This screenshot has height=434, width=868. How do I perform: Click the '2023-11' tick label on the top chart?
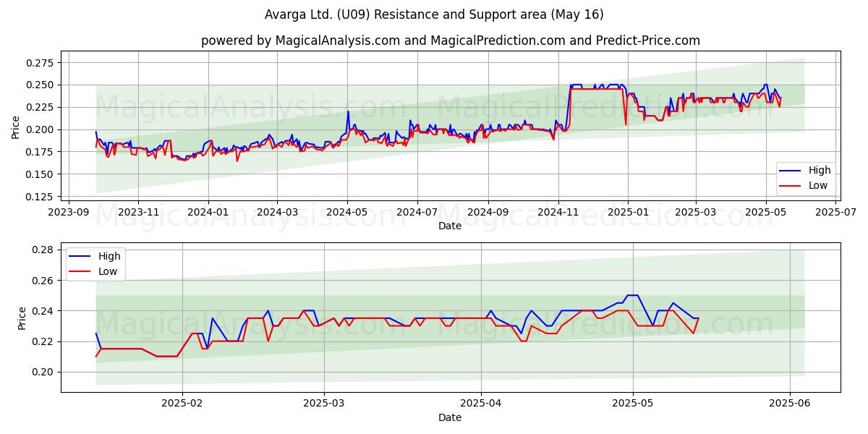(138, 213)
